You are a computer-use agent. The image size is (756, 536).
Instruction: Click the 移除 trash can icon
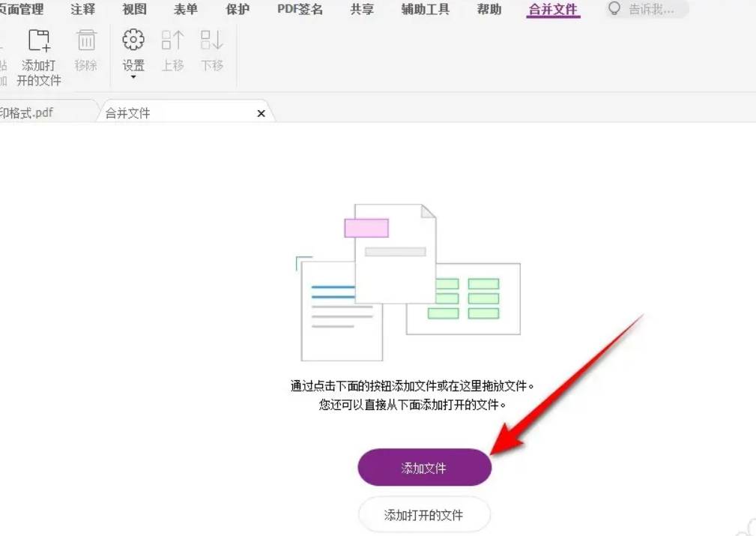click(x=86, y=40)
